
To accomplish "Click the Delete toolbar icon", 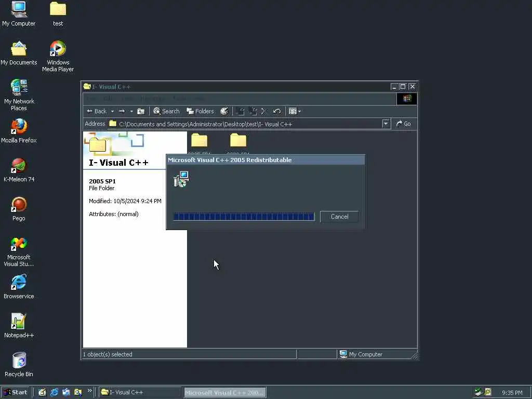I will coord(264,111).
